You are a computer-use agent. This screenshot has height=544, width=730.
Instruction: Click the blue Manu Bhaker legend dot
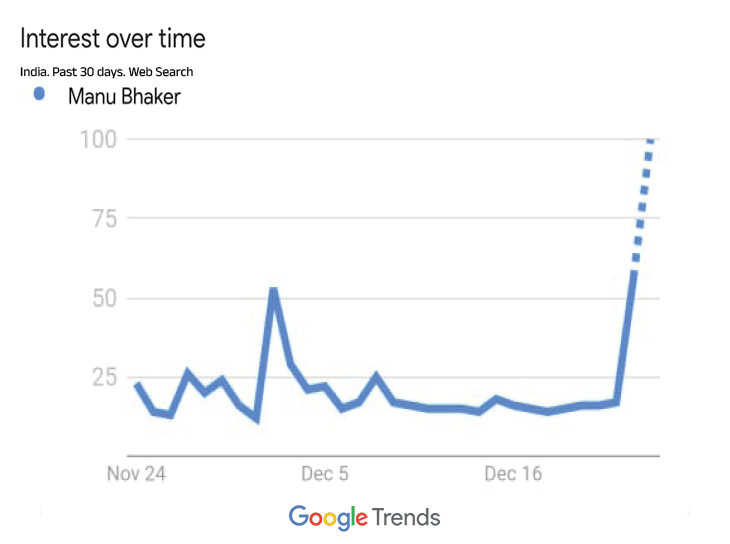coord(39,95)
